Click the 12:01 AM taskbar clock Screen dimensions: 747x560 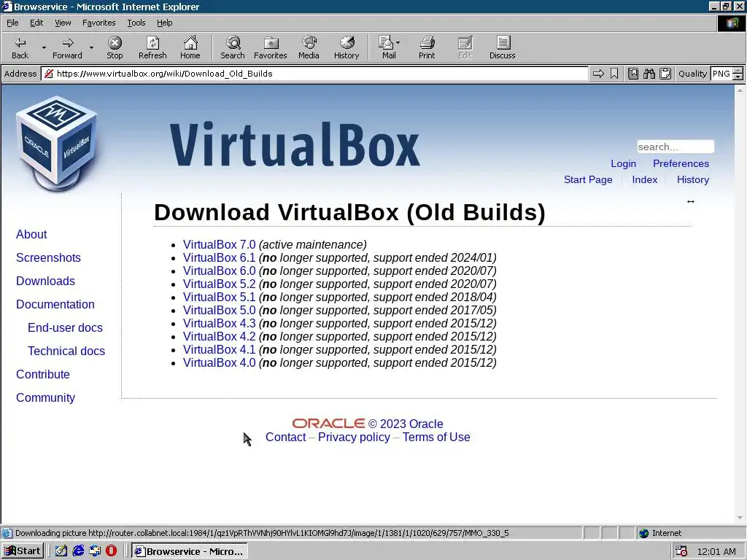(x=716, y=551)
